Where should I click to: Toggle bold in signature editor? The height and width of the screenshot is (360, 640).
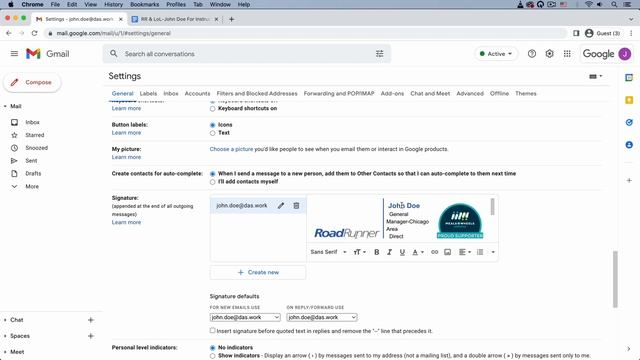pyautogui.click(x=376, y=252)
